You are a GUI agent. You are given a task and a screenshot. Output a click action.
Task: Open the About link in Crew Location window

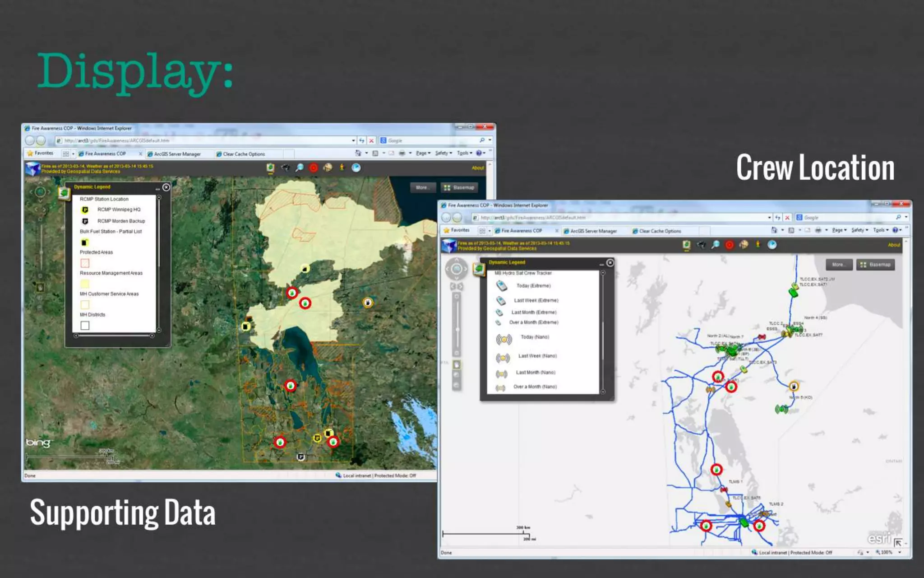pos(894,245)
